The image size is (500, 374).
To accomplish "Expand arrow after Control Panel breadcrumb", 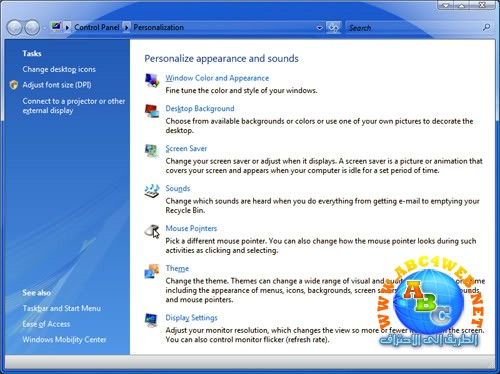I will [126, 27].
